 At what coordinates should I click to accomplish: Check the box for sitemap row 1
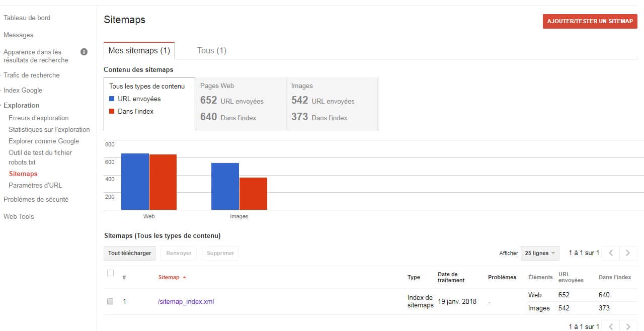click(x=110, y=302)
